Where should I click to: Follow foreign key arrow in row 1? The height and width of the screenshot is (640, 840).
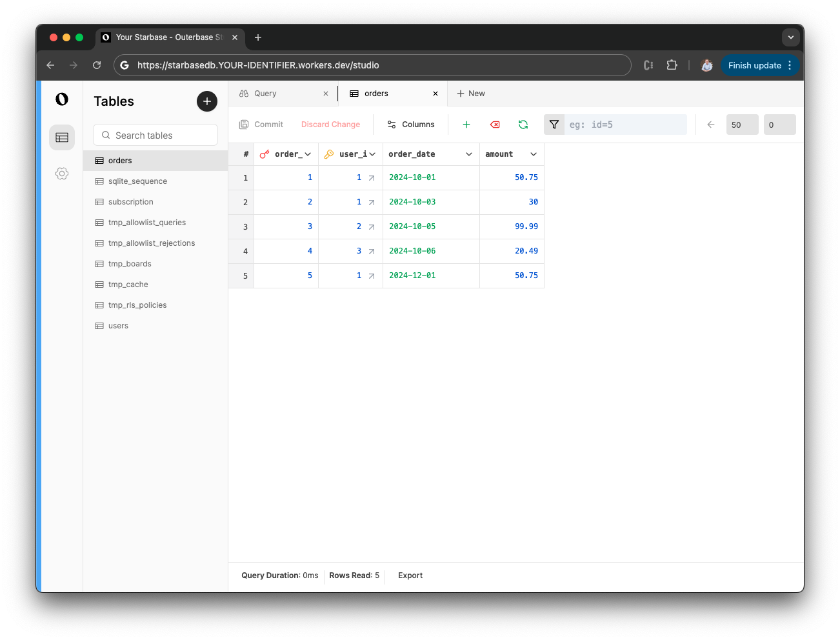372,178
